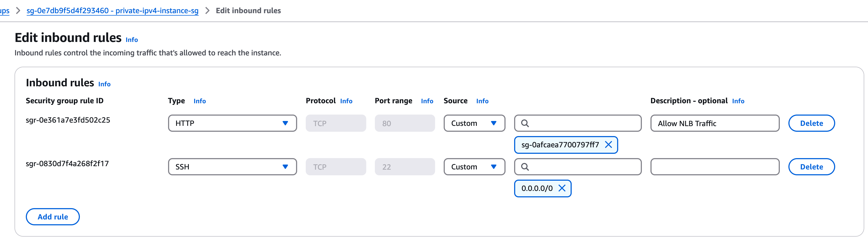
Task: Open the Description Info link
Action: click(x=738, y=101)
